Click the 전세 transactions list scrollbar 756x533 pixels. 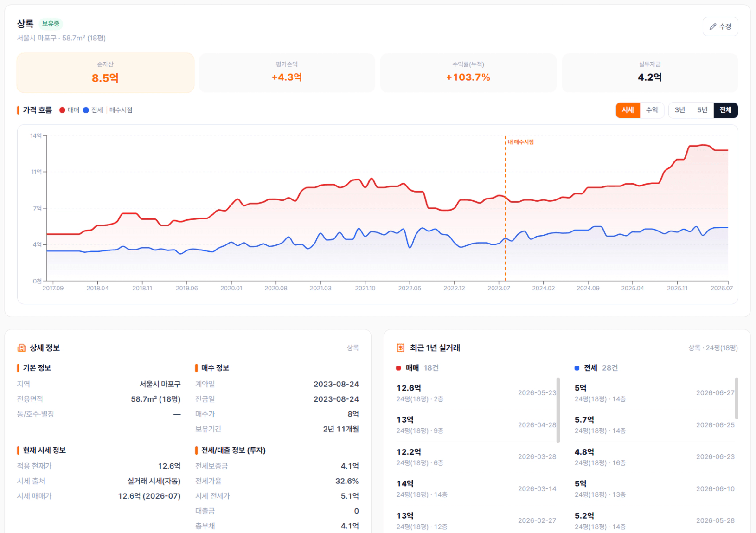tap(737, 398)
